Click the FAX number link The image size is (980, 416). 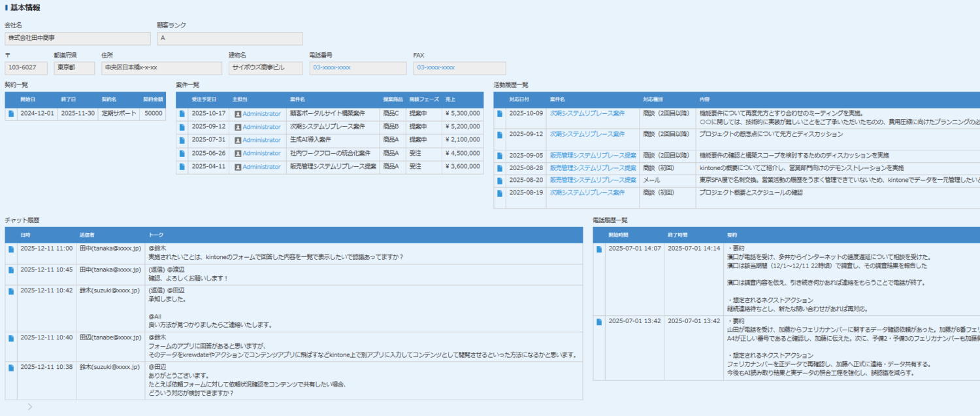(x=435, y=68)
